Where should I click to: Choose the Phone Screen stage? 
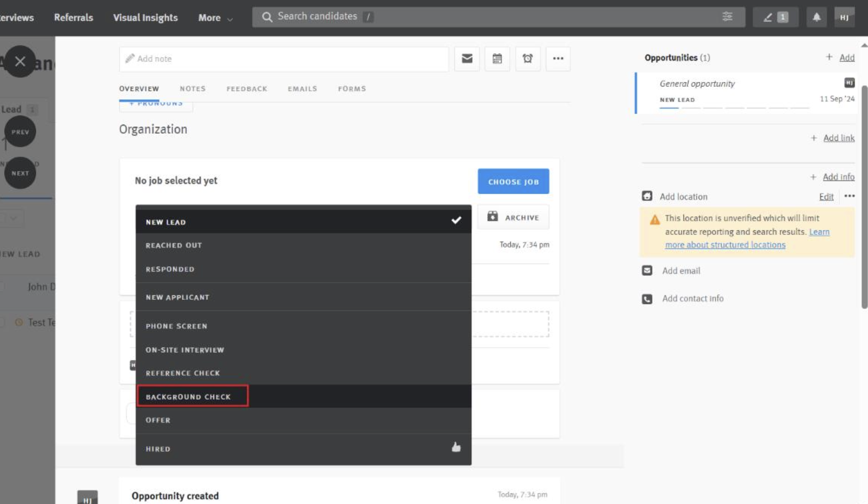tap(176, 326)
